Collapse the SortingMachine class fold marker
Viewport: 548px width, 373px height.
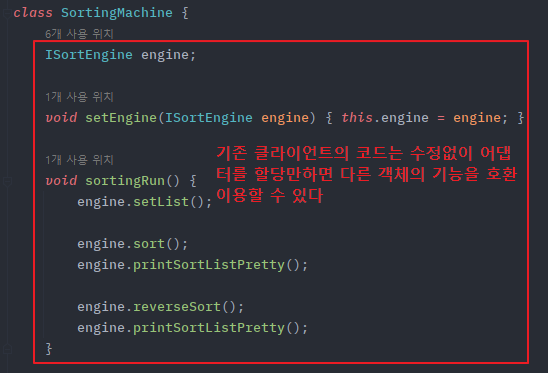[x=7, y=13]
